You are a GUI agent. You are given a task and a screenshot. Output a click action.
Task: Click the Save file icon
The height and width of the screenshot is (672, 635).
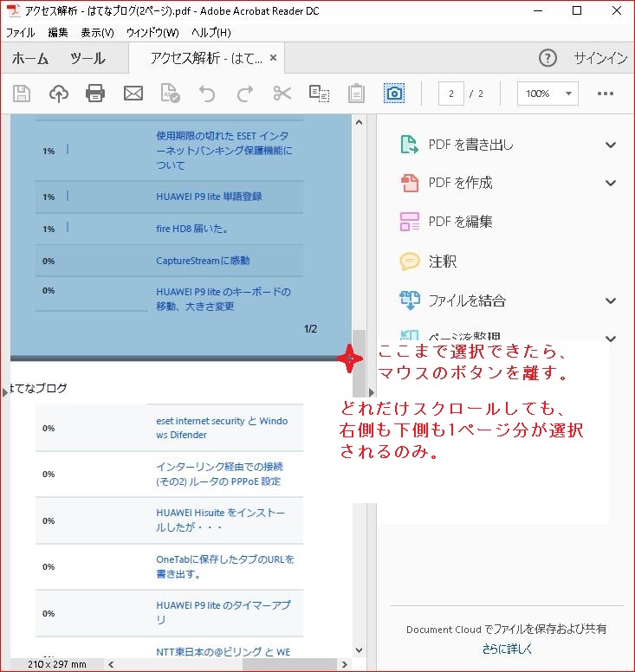(22, 94)
